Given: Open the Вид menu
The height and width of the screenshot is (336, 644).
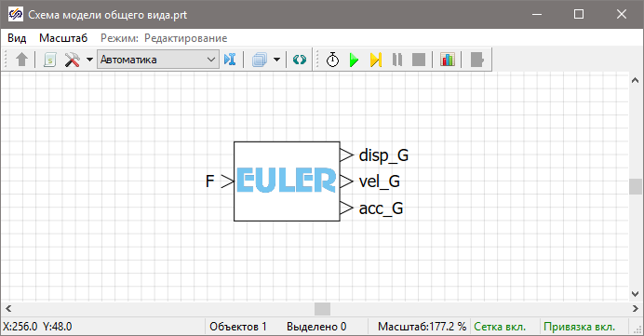Looking at the screenshot, I should click(17, 38).
